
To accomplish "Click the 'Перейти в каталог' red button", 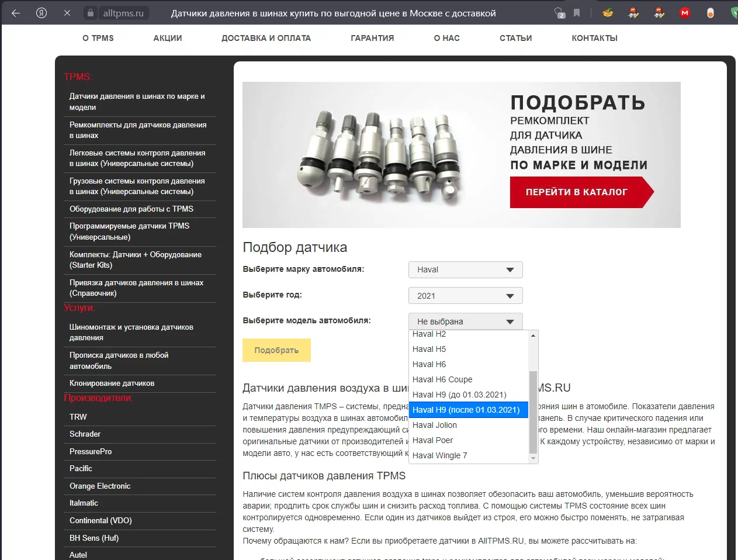I will pyautogui.click(x=581, y=192).
